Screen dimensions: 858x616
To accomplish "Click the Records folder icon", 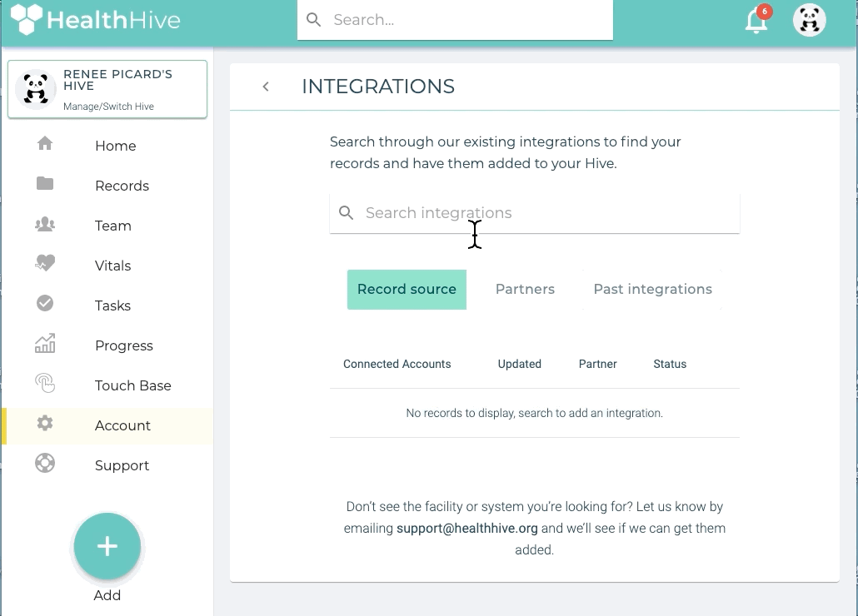I will 45,184.
